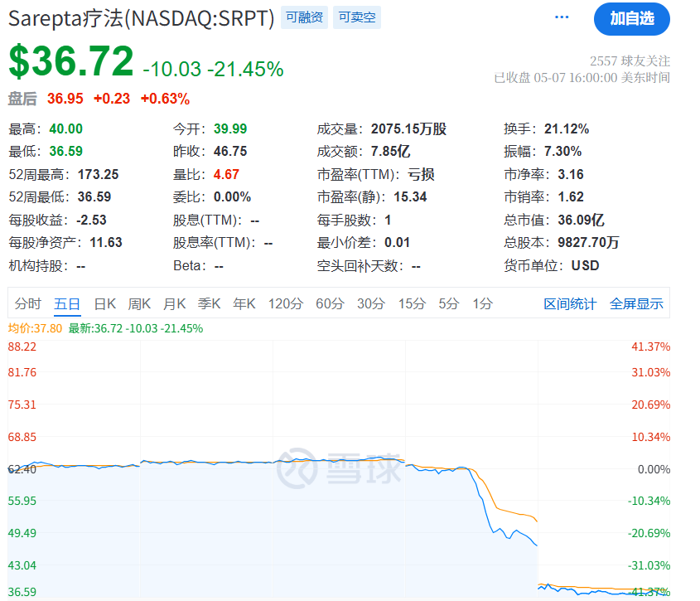Click the 最低 value 36.59

[x=66, y=151]
